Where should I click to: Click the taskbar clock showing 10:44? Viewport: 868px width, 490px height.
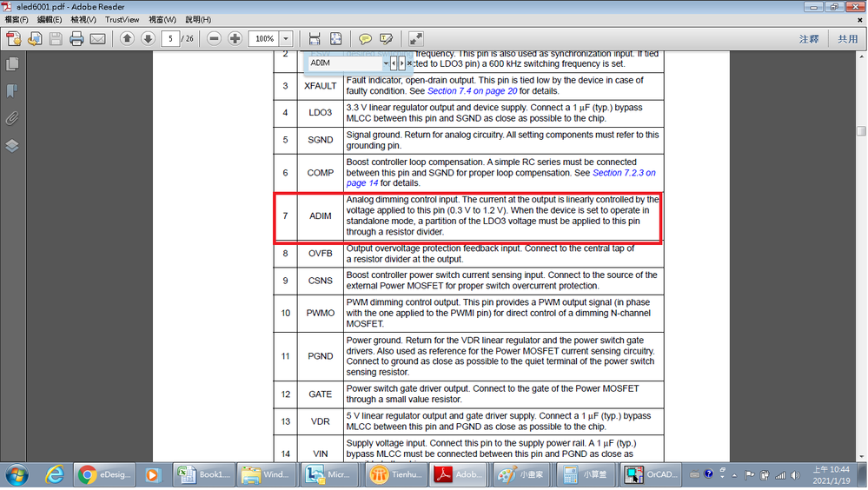[830, 475]
